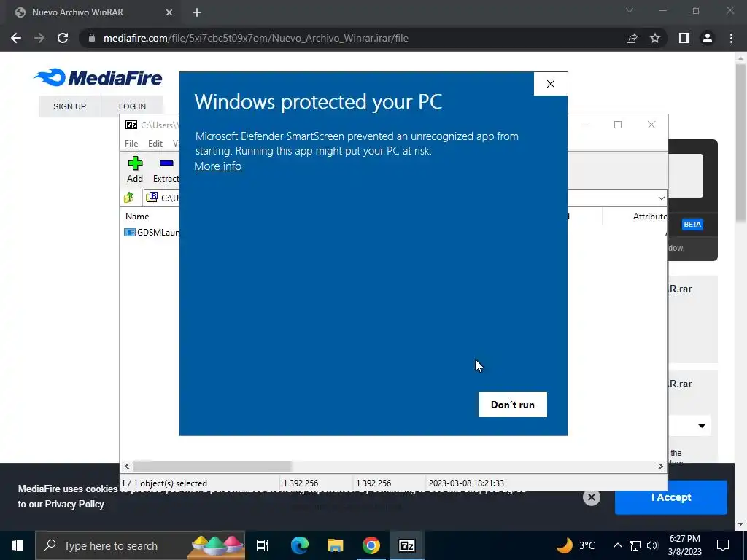Image resolution: width=747 pixels, height=560 pixels.
Task: Sort by Attributes column in 7-Zip
Action: tap(650, 216)
